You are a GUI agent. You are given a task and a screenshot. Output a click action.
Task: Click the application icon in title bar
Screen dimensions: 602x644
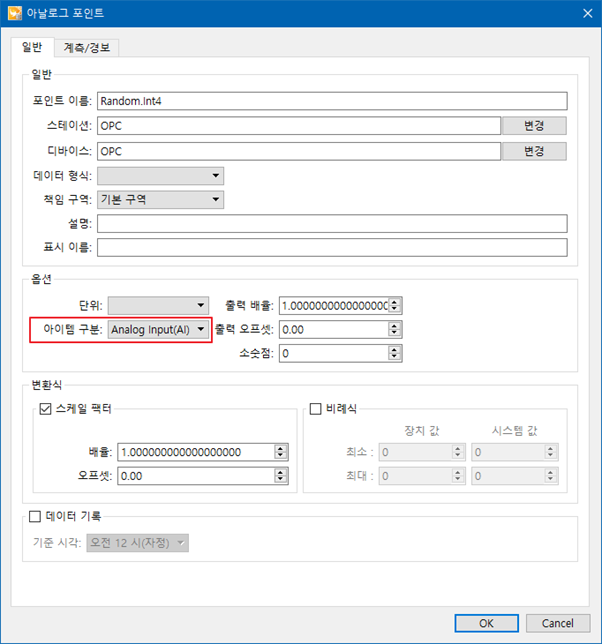[15, 13]
